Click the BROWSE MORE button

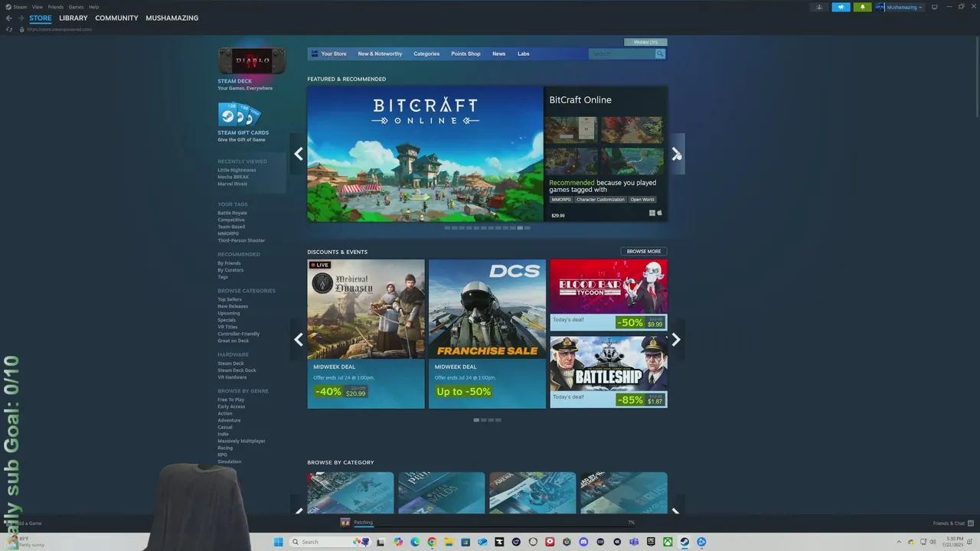(x=644, y=251)
